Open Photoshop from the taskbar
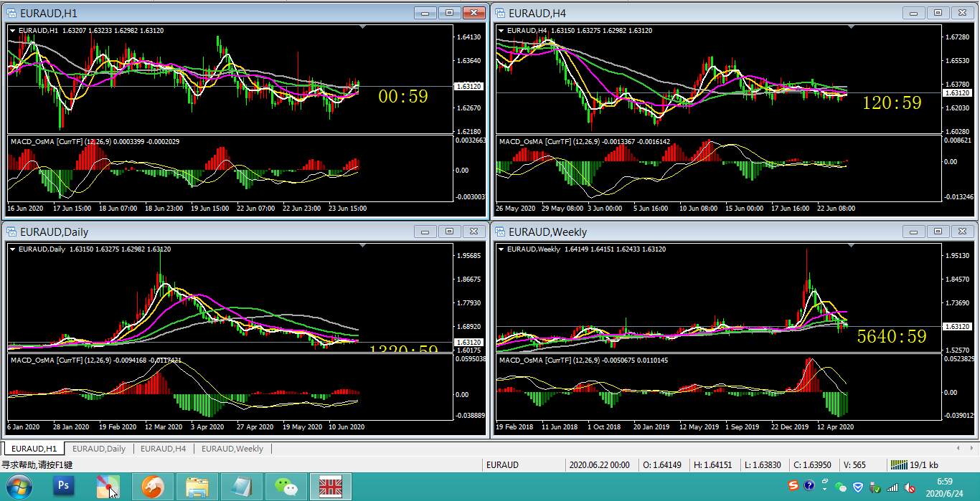 [x=64, y=487]
